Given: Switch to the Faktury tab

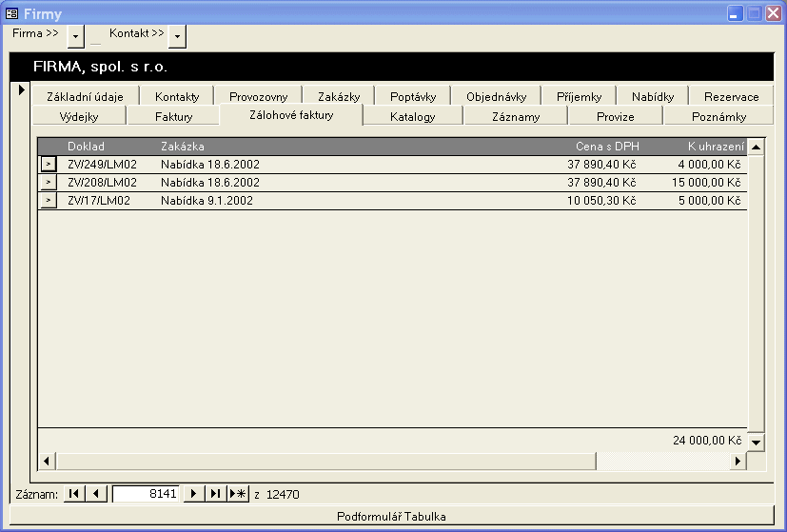Looking at the screenshot, I should click(173, 117).
